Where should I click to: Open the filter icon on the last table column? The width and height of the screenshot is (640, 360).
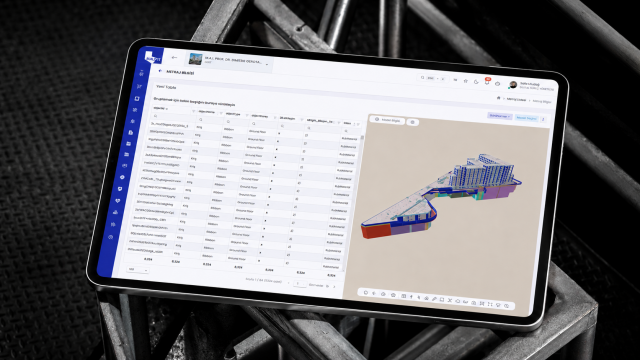tap(358, 124)
